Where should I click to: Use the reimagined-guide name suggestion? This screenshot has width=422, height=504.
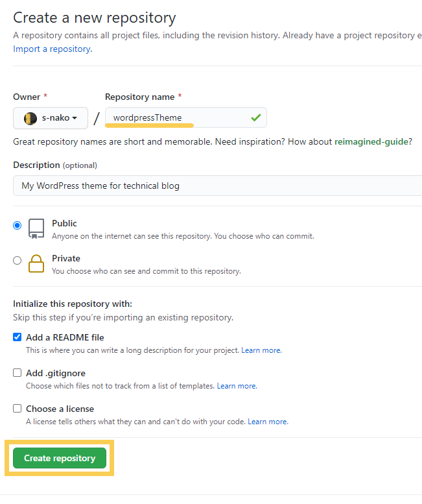(371, 141)
